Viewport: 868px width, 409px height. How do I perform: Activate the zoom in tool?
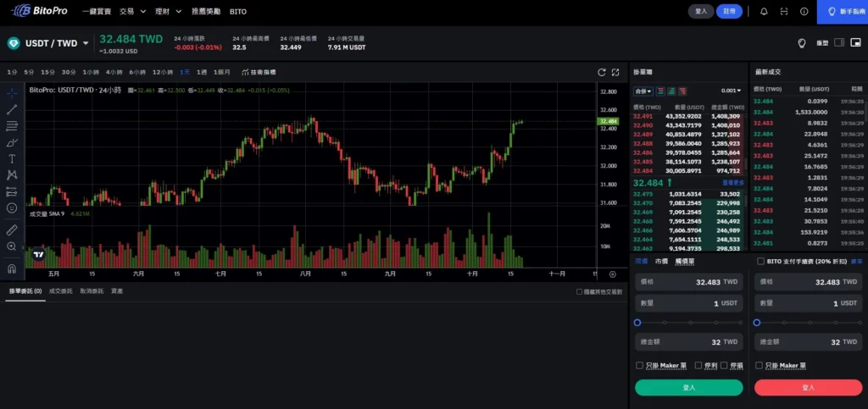(12, 246)
